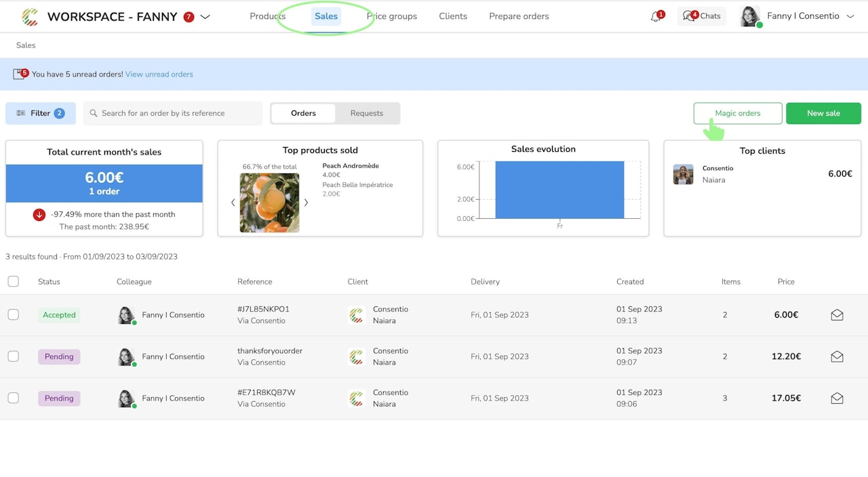Focus the order reference search field
Viewport: 868px width, 477px height.
pos(176,114)
